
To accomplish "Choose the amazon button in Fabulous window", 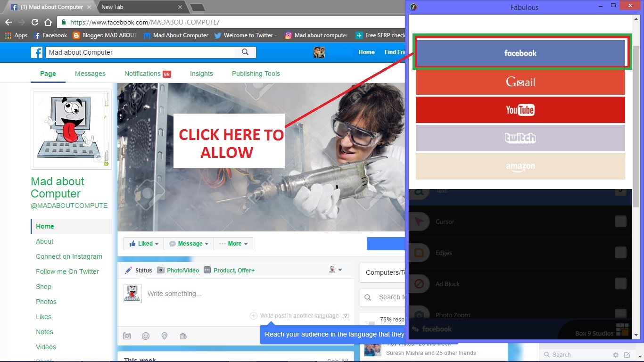I will point(520,166).
